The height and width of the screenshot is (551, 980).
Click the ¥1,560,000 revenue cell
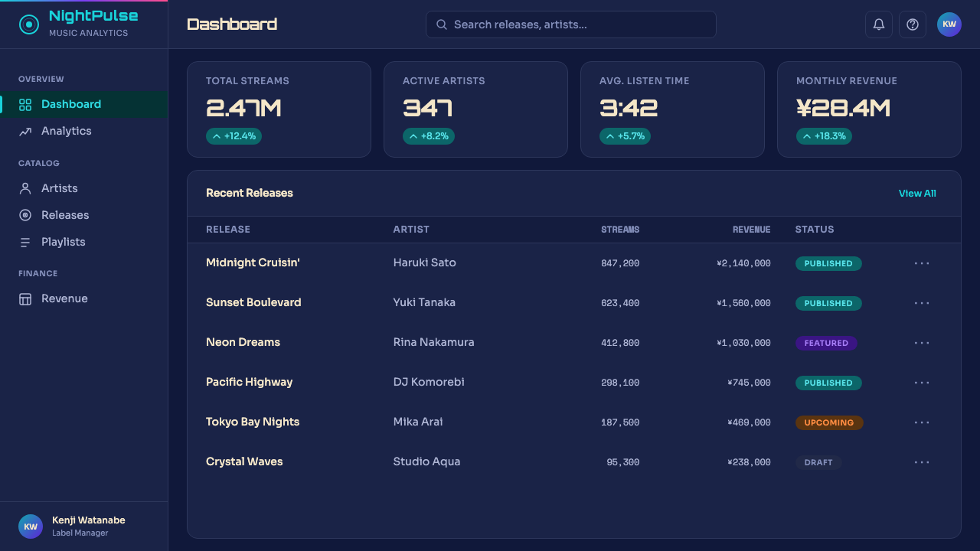[743, 303]
